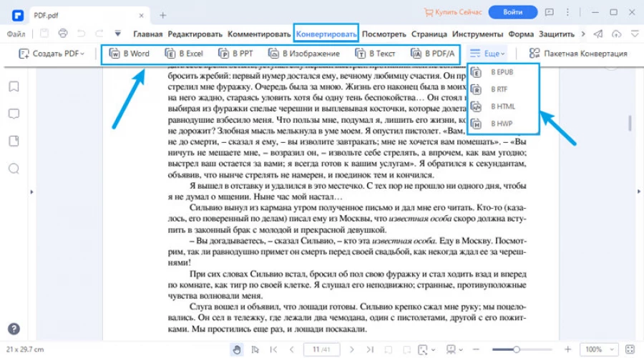Choose the 'В Текст' converter
The image size is (644, 358).
(376, 54)
